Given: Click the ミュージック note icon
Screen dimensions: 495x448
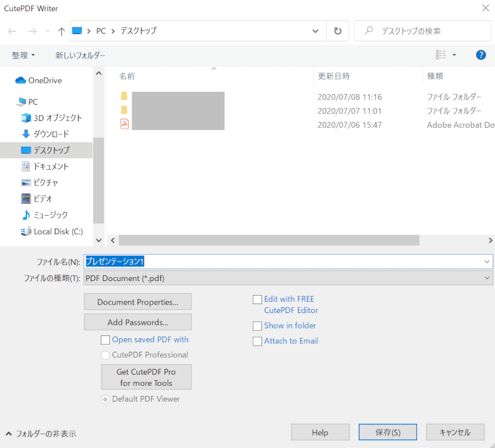Looking at the screenshot, I should click(x=26, y=214).
